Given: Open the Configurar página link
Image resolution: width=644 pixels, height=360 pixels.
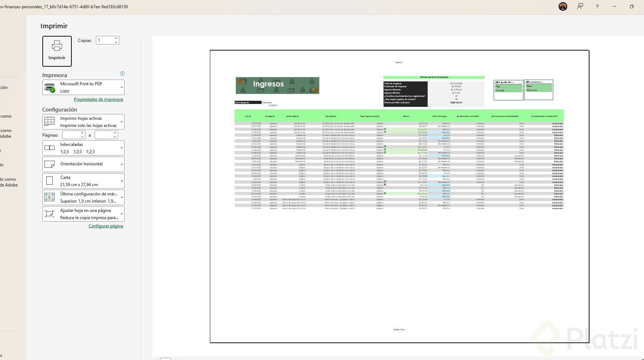Looking at the screenshot, I should [106, 226].
